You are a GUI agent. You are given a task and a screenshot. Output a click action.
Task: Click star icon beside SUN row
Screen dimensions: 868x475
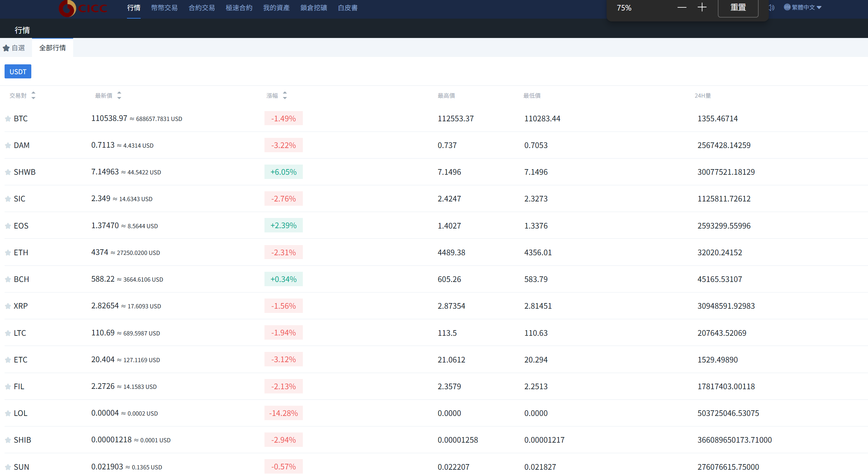point(8,467)
